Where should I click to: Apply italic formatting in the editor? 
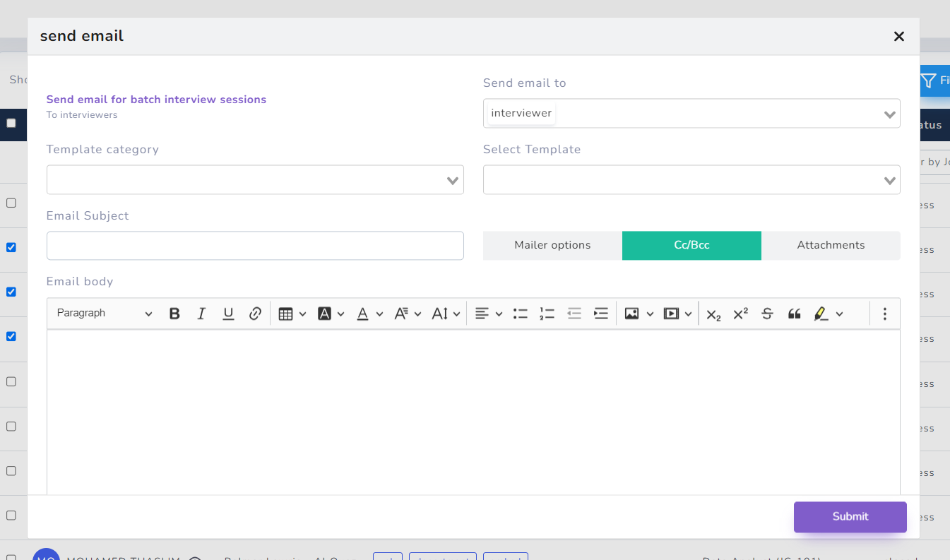pyautogui.click(x=201, y=313)
